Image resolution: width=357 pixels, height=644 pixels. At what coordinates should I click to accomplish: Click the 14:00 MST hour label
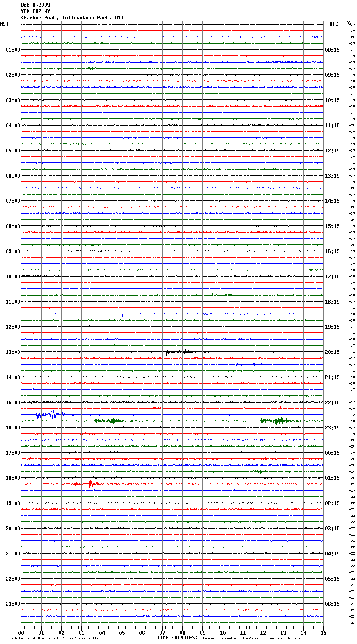[13, 377]
